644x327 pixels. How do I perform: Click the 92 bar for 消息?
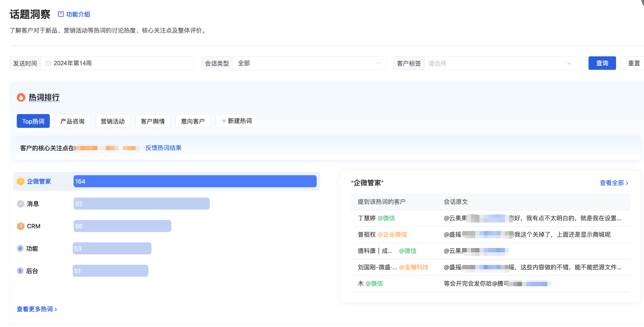[142, 204]
